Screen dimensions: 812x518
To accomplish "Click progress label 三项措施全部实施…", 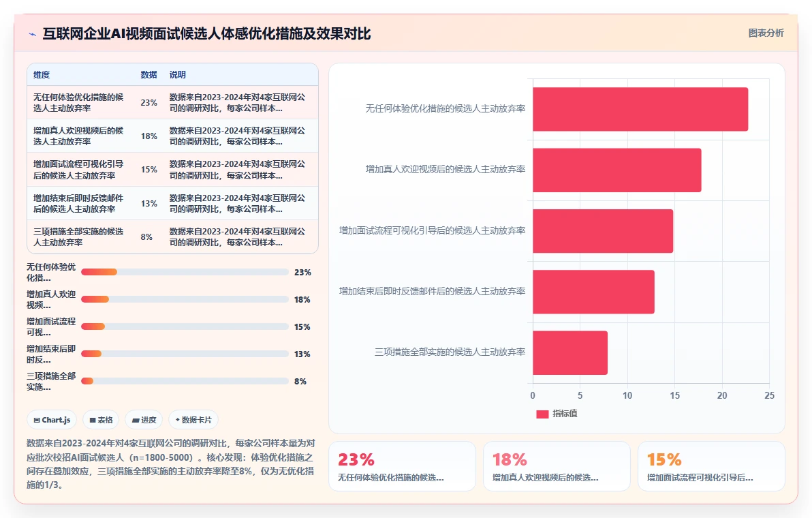I will 50,381.
